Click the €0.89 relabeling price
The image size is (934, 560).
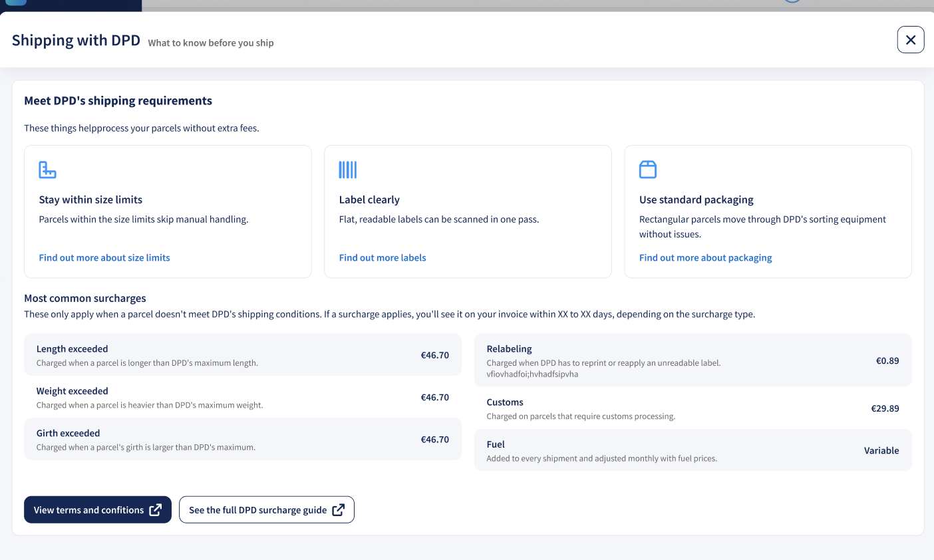click(x=887, y=360)
